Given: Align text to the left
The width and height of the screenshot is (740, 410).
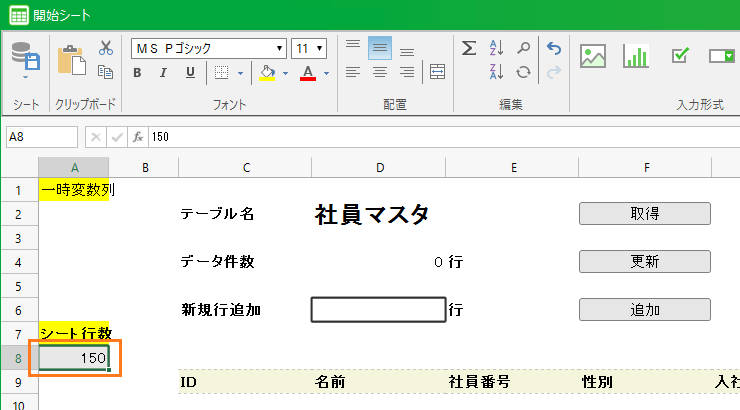Looking at the screenshot, I should 353,72.
